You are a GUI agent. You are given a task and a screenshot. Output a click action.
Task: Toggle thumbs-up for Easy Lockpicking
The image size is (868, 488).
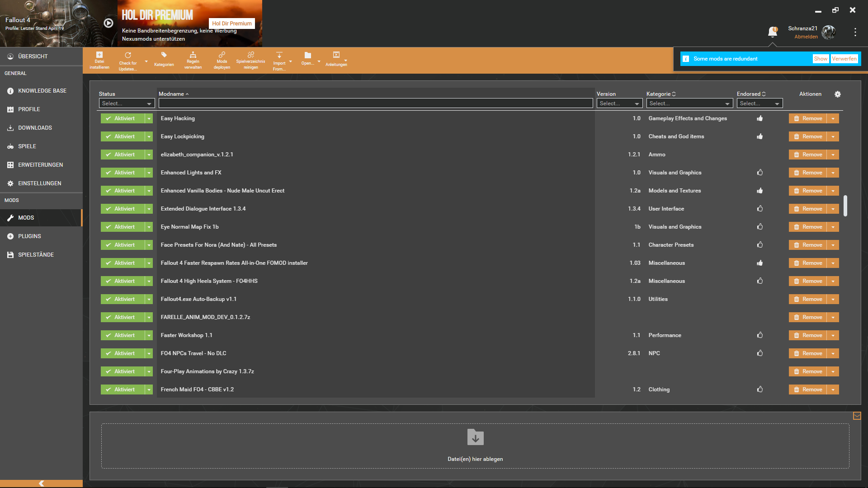point(760,136)
